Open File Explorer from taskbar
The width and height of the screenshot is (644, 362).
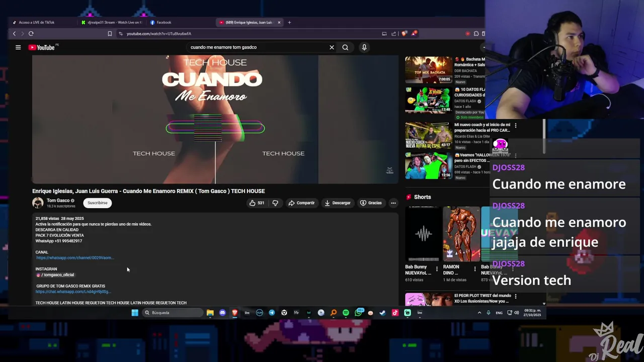tap(210, 313)
